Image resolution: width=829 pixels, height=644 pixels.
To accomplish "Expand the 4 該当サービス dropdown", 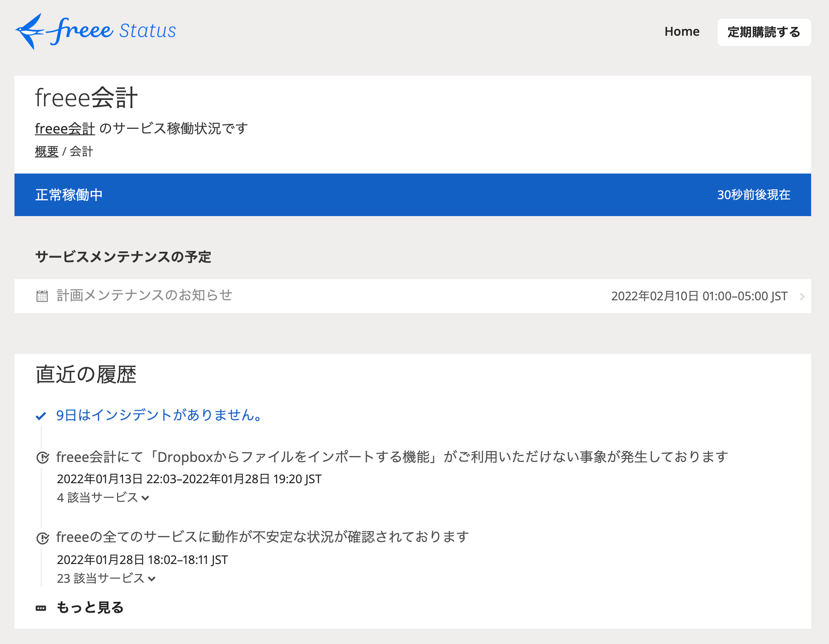I will (103, 497).
